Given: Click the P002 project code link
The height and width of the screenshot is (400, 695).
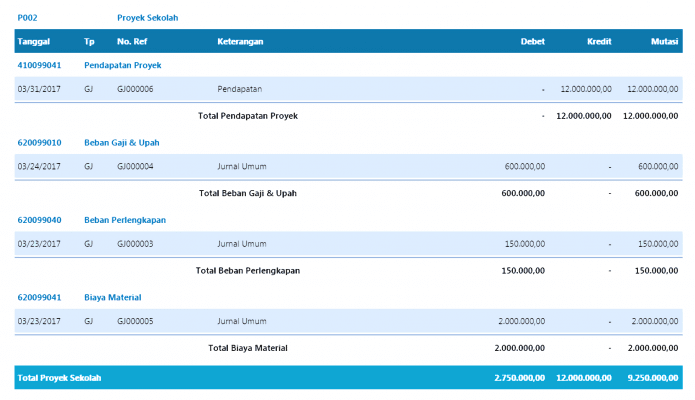Looking at the screenshot, I should coord(27,18).
